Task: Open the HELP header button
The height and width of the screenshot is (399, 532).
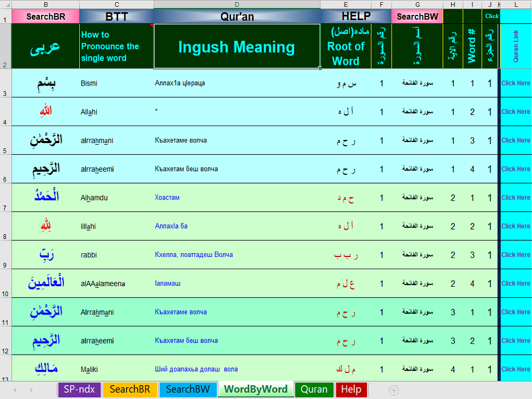Action: [356, 16]
